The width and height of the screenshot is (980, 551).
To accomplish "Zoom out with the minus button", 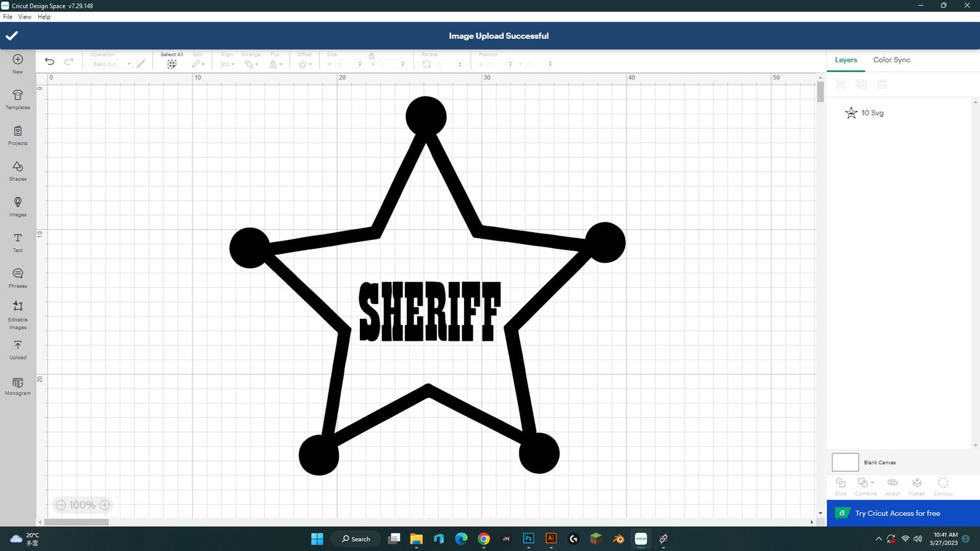I will (60, 505).
